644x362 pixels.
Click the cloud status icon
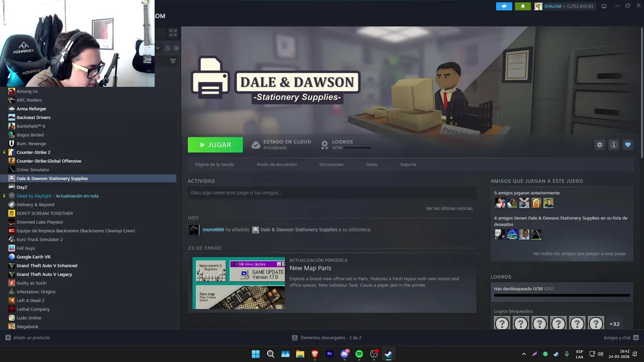click(x=256, y=145)
